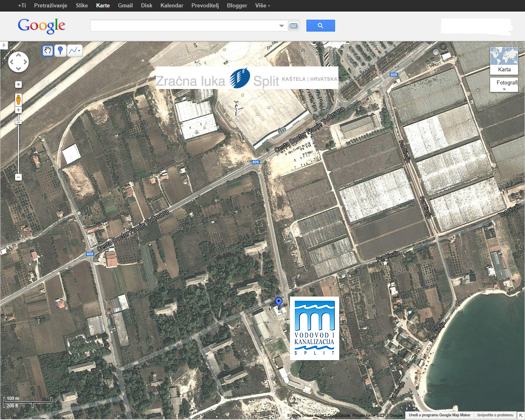Open the Više menu
The height and width of the screenshot is (420, 525).
(x=262, y=5)
